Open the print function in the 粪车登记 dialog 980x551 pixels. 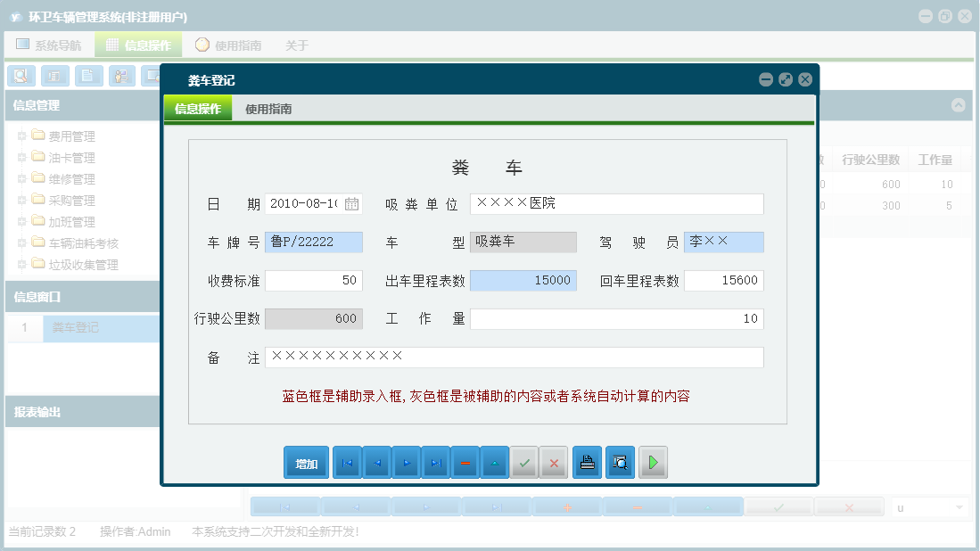(x=587, y=462)
